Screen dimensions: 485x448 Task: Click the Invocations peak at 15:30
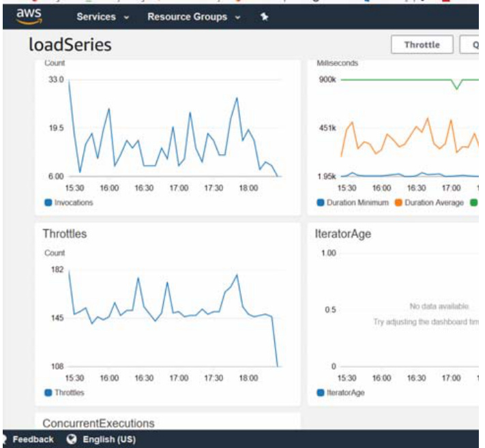[69, 81]
